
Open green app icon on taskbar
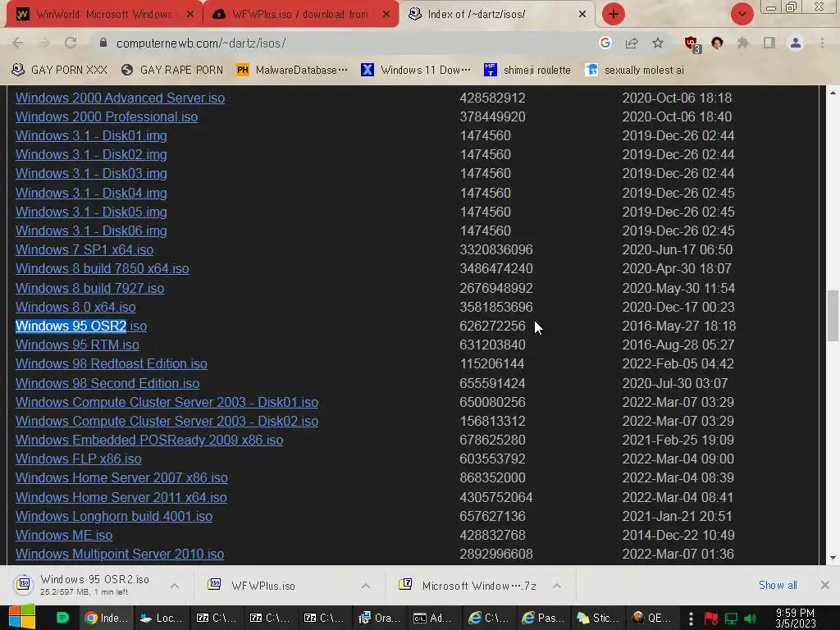tap(62, 618)
